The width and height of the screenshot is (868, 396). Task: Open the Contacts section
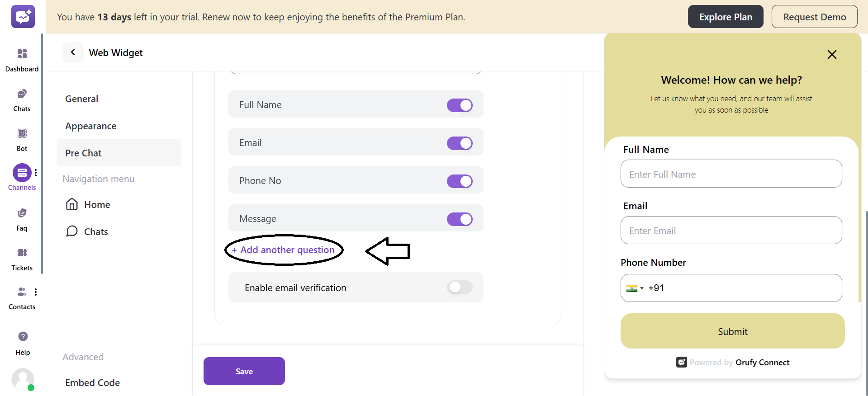click(22, 297)
